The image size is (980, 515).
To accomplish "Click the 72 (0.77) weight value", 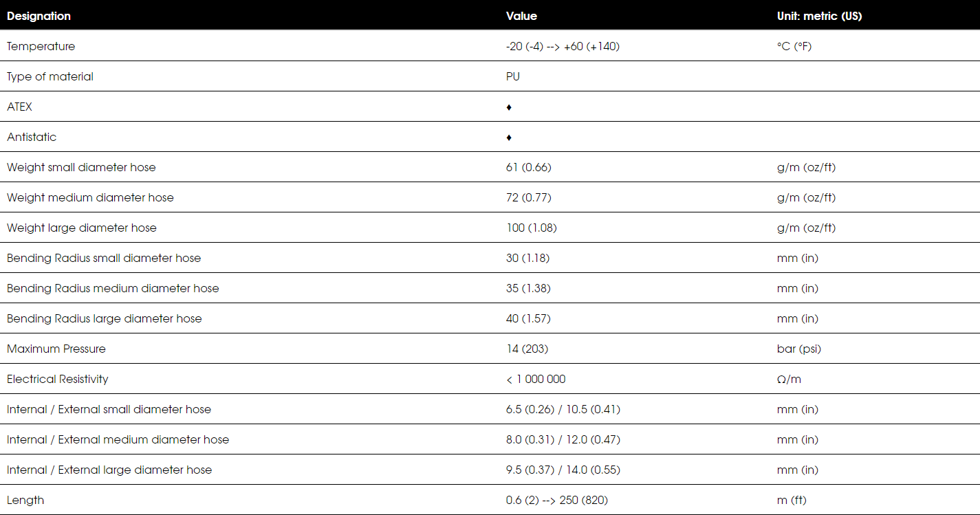I will coord(528,197).
